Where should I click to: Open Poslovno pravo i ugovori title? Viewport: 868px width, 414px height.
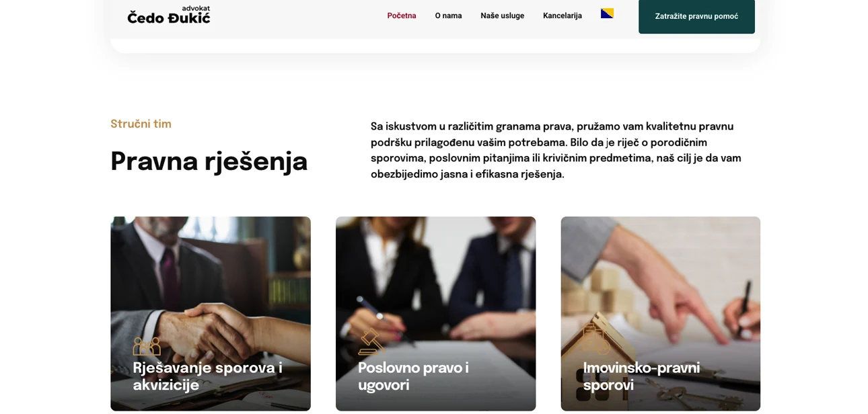[x=413, y=376]
